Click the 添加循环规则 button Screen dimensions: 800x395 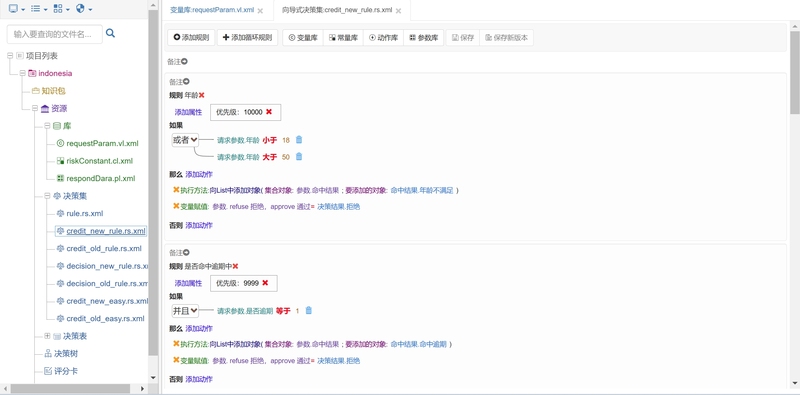pyautogui.click(x=247, y=38)
